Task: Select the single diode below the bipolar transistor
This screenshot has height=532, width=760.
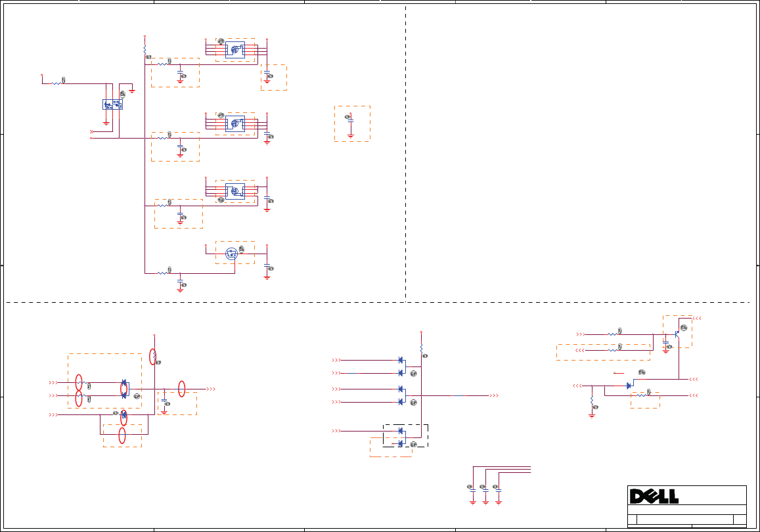Action: click(629, 386)
